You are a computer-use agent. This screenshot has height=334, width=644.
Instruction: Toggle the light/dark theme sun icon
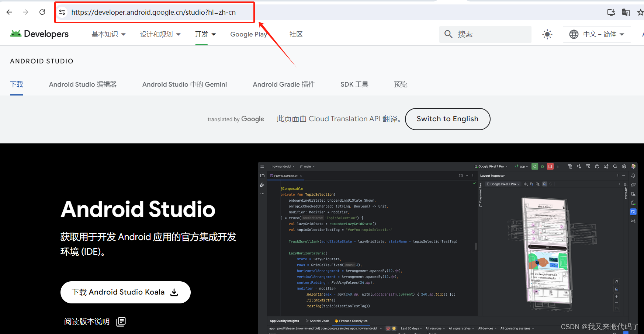pyautogui.click(x=547, y=34)
